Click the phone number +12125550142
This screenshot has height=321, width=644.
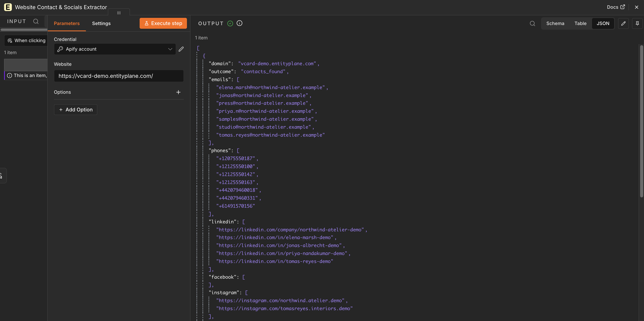[236, 174]
